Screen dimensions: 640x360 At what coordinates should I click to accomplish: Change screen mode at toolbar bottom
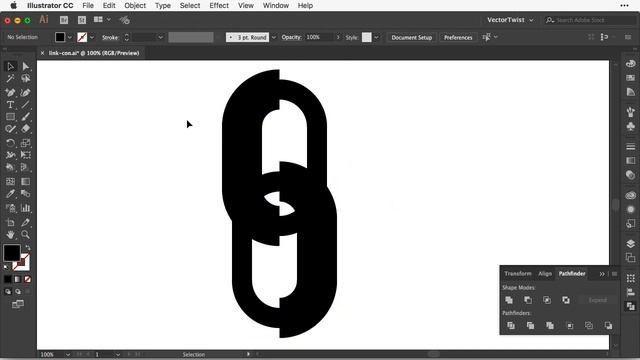click(x=18, y=304)
